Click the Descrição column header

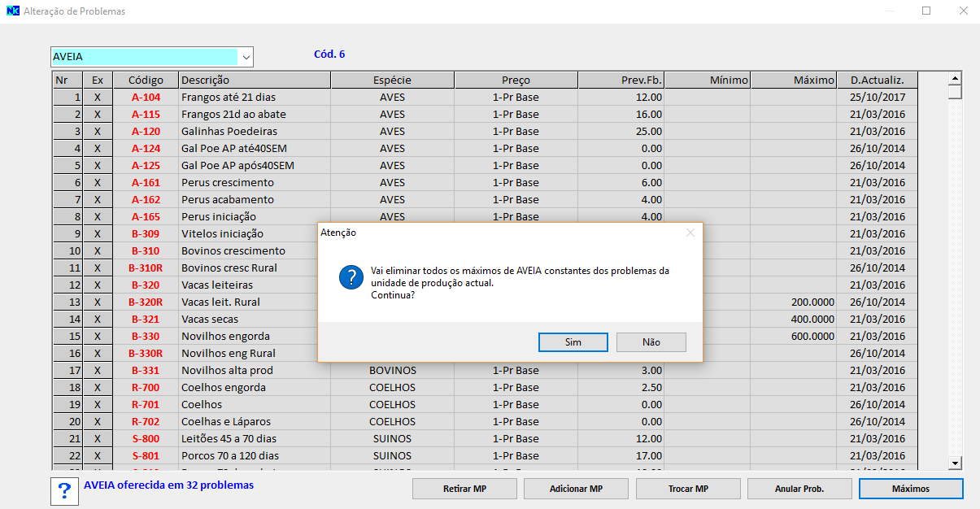click(x=254, y=80)
